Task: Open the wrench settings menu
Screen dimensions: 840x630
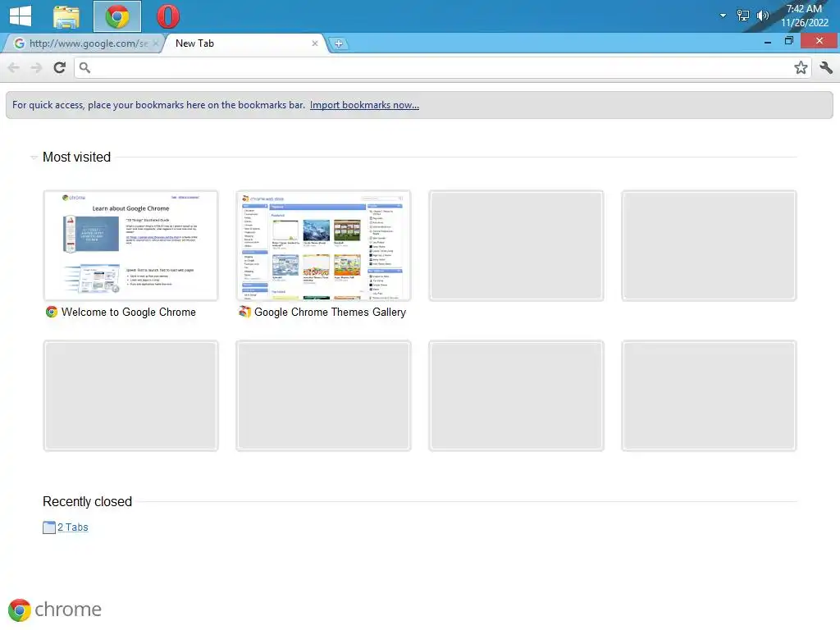Action: coord(825,67)
